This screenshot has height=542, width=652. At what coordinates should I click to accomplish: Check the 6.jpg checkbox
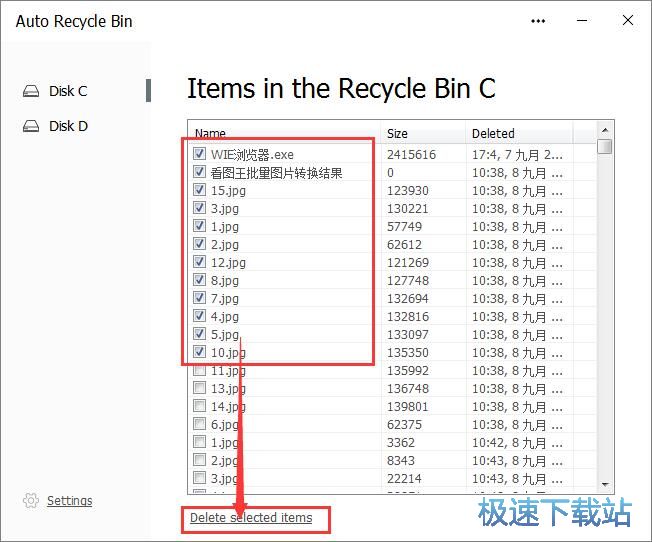199,424
